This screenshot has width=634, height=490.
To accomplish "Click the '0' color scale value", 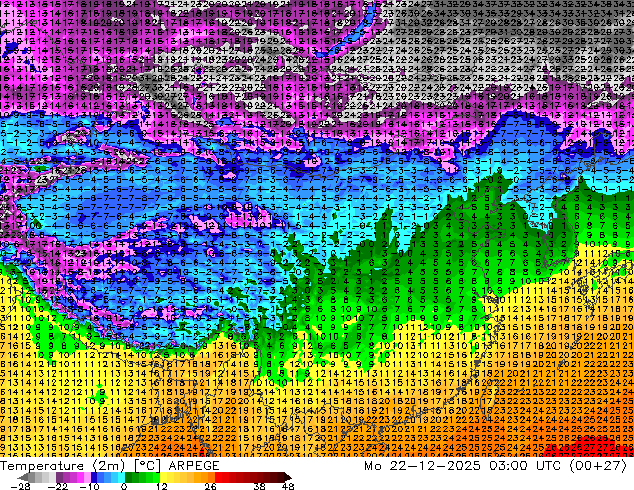I will pos(124,486).
